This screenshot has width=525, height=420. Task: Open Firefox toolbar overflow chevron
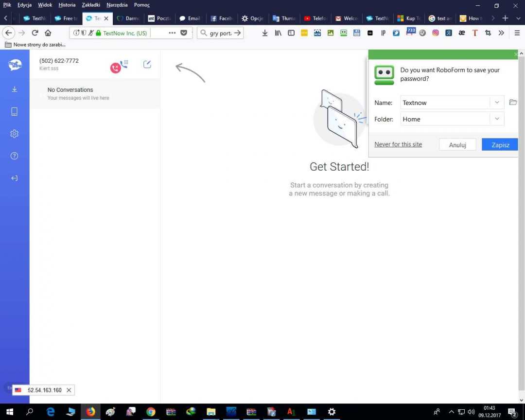point(501,33)
